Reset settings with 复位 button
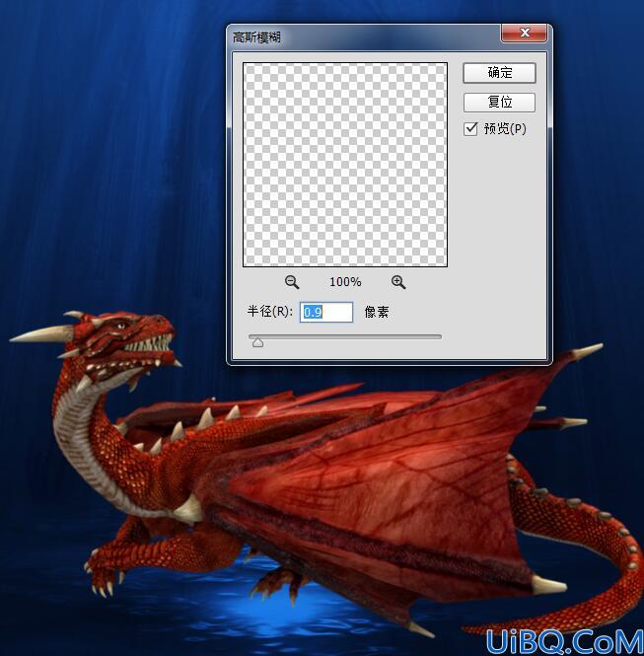The image size is (644, 656). point(499,102)
